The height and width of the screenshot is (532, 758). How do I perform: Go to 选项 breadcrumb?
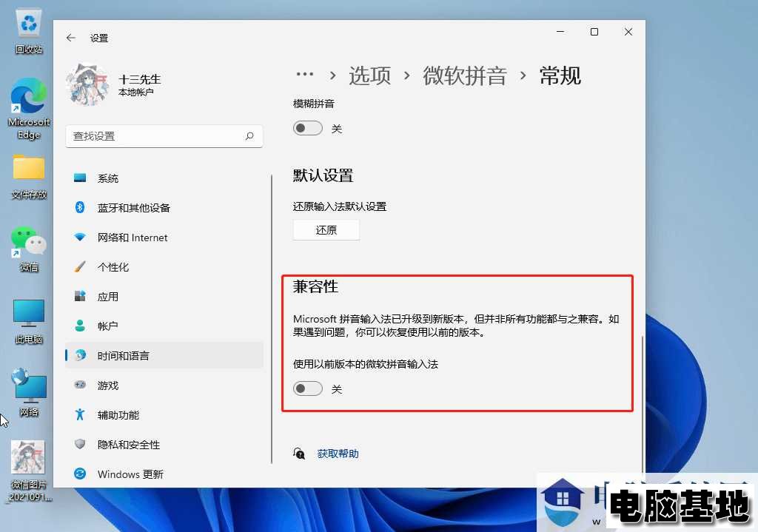tap(370, 75)
